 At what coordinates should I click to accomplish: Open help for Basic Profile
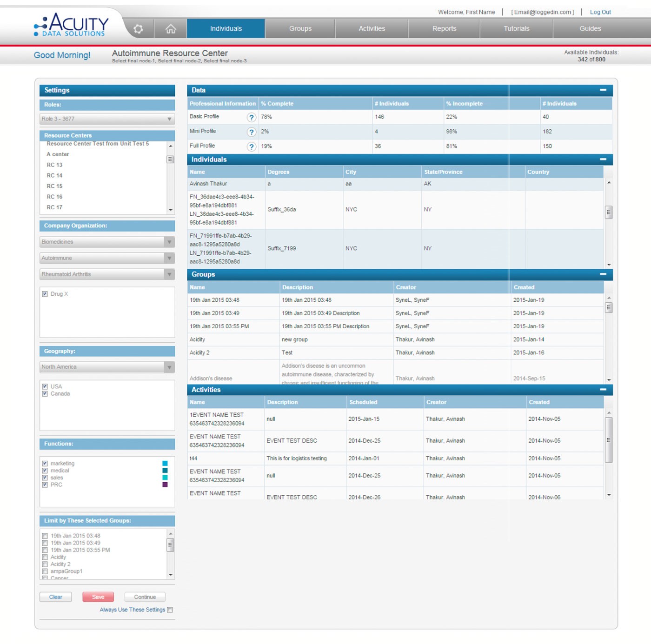point(252,117)
